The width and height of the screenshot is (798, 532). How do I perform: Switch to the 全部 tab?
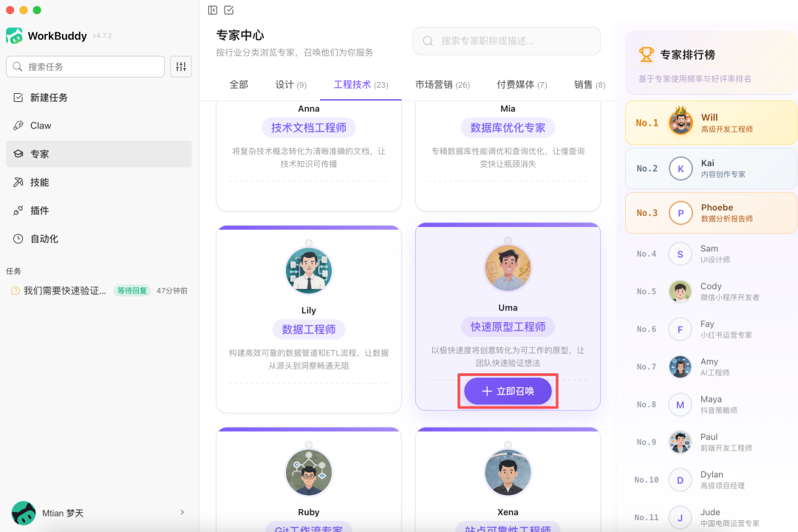pyautogui.click(x=239, y=84)
